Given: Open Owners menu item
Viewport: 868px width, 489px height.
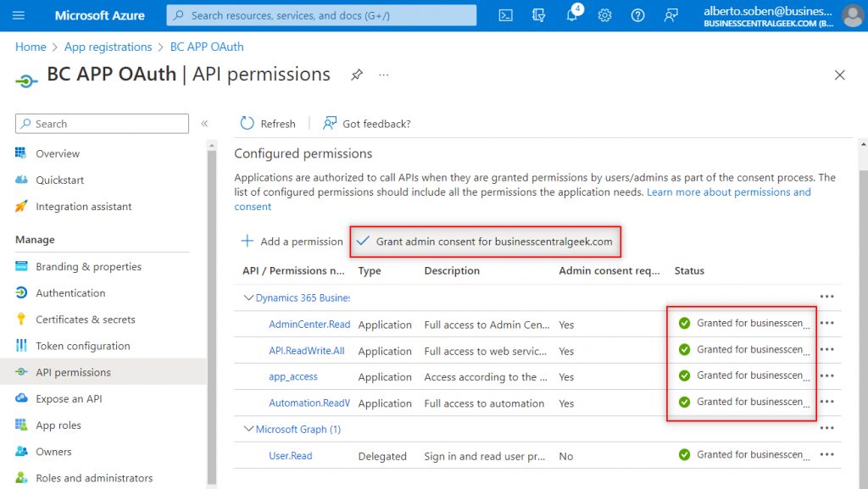Looking at the screenshot, I should [x=53, y=452].
